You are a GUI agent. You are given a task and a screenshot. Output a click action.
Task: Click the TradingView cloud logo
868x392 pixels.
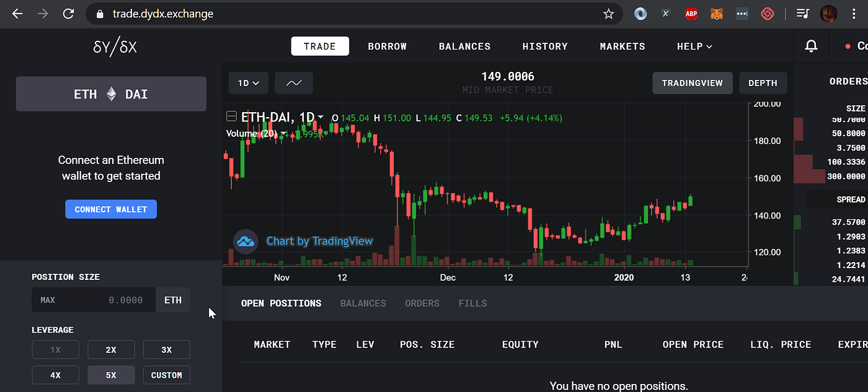246,242
